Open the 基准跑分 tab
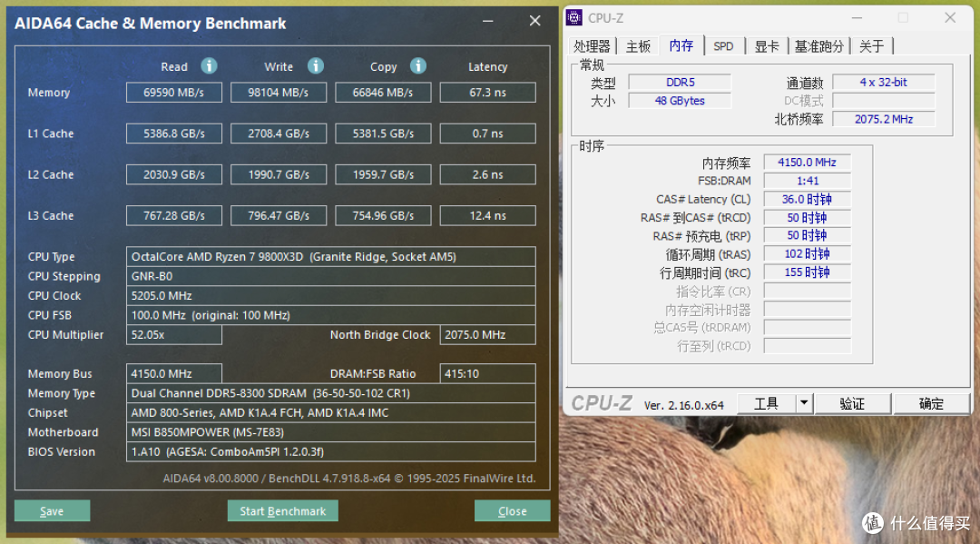The height and width of the screenshot is (544, 980). click(x=818, y=45)
